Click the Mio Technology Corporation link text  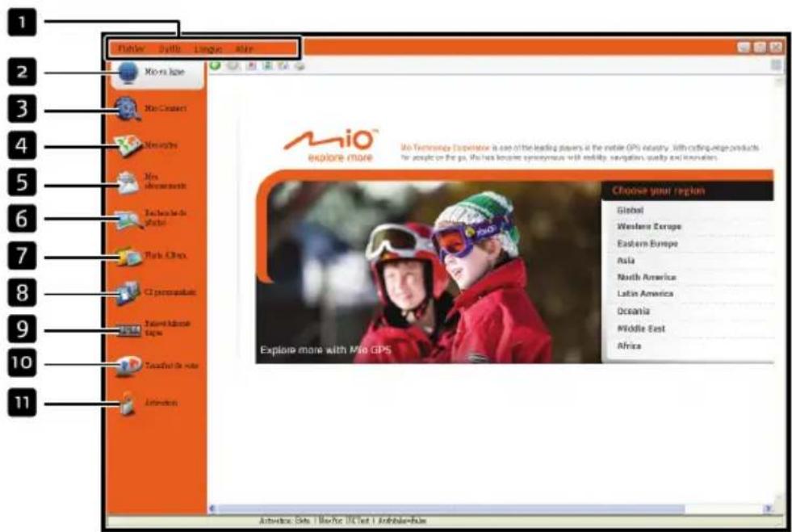(x=445, y=148)
